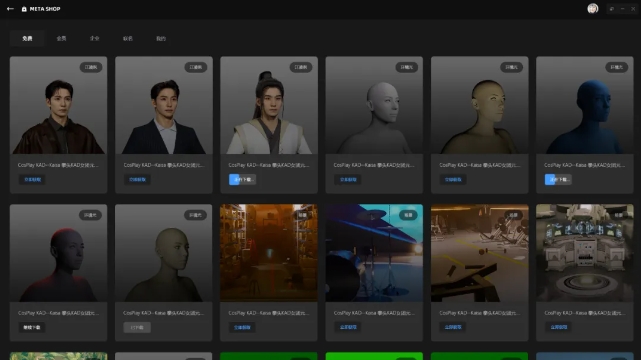Screen dimensions: 641x360
Task: Open the middle tab of the five tabs
Action: pyautogui.click(x=94, y=38)
